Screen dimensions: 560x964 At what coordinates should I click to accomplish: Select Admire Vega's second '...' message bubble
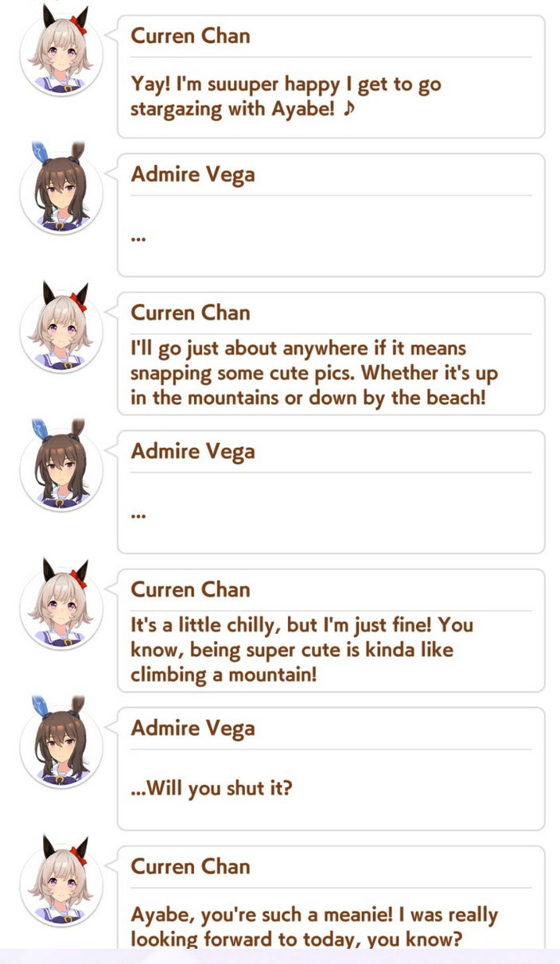331,492
